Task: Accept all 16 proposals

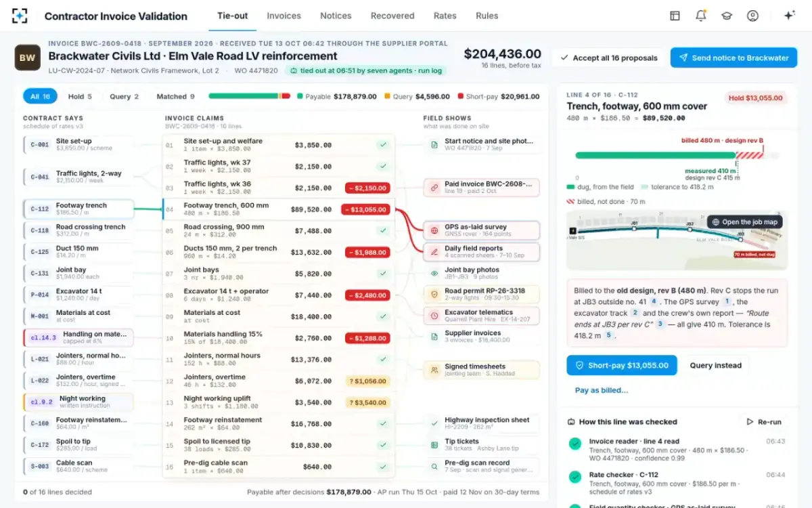Action: click(x=608, y=58)
